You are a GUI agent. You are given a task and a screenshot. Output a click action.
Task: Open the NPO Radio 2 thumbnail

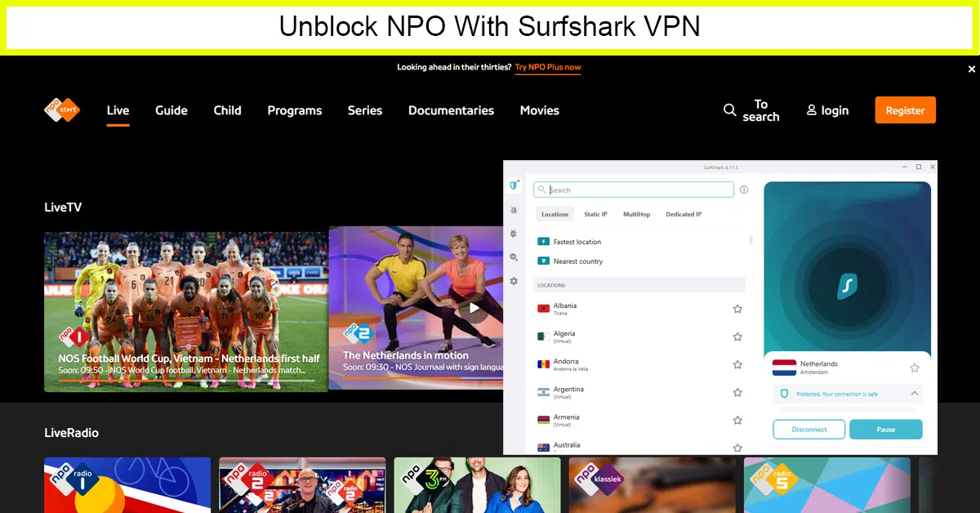tap(302, 485)
